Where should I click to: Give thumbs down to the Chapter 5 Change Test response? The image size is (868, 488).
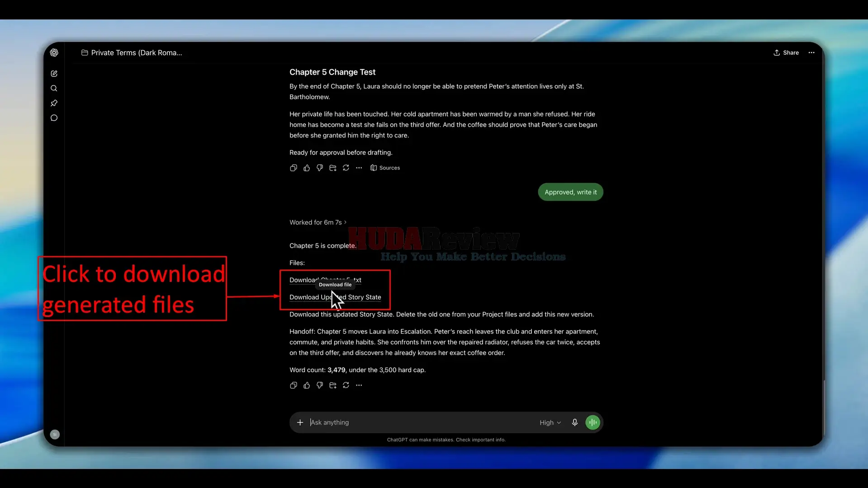click(320, 168)
